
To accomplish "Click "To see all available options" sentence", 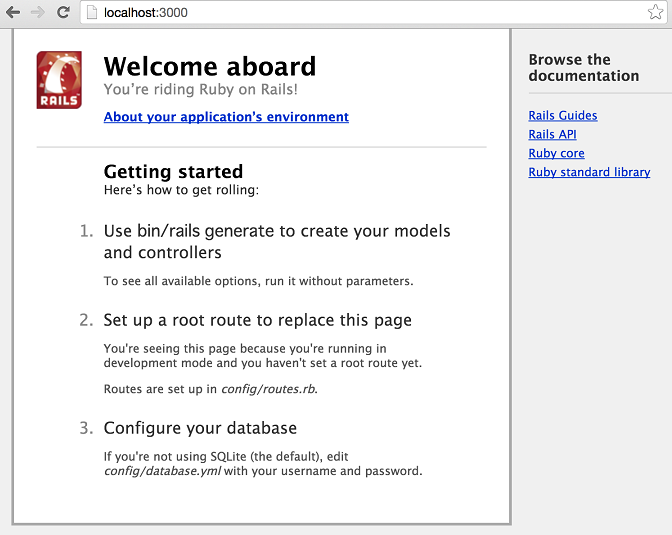I will pos(258,281).
